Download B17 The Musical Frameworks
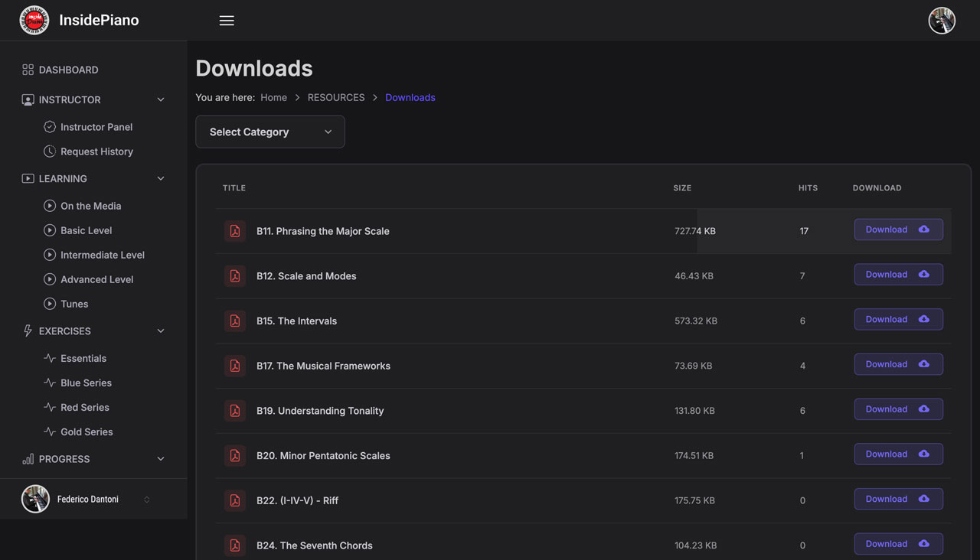Viewport: 980px width, 560px height. click(899, 364)
